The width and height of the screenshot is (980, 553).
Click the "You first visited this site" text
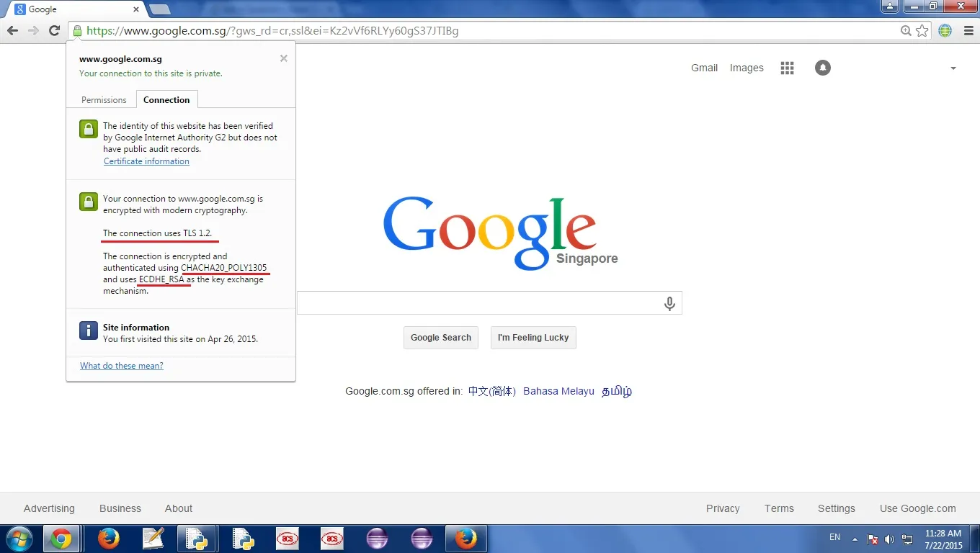[x=180, y=339]
